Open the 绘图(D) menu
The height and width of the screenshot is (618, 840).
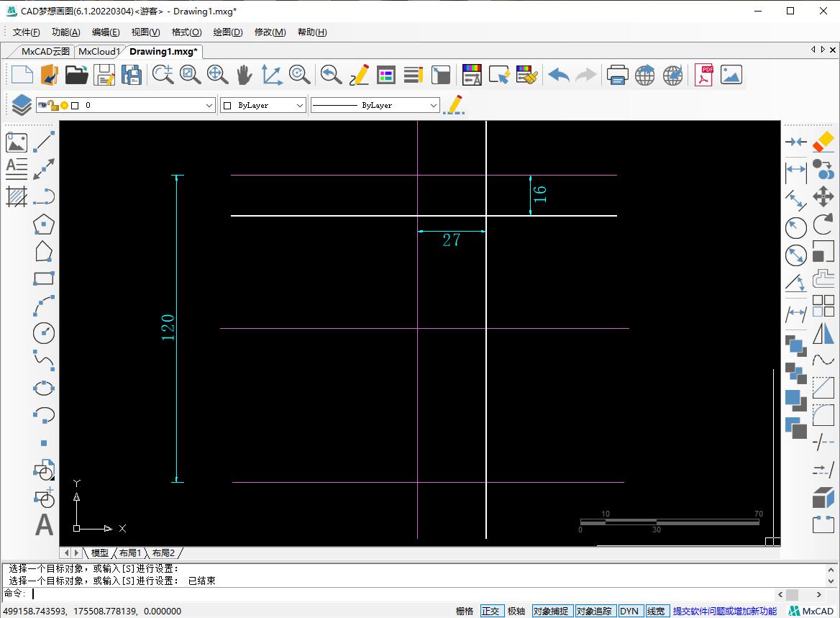pyautogui.click(x=228, y=32)
